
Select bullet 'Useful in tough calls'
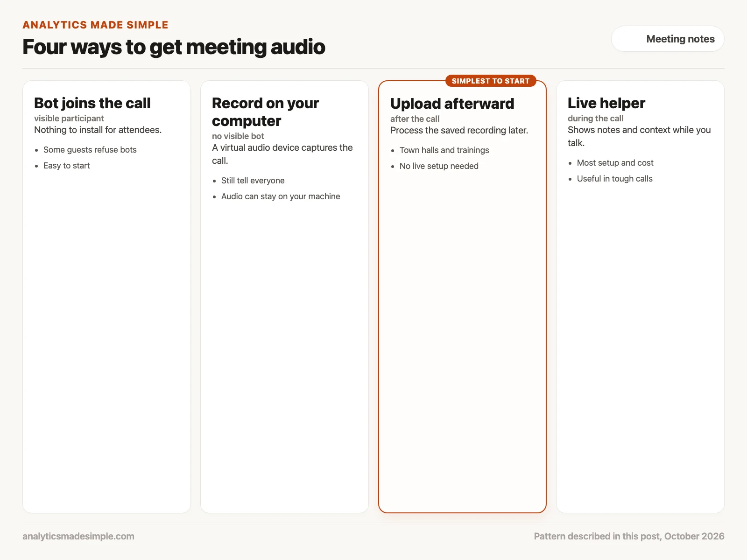[615, 179]
